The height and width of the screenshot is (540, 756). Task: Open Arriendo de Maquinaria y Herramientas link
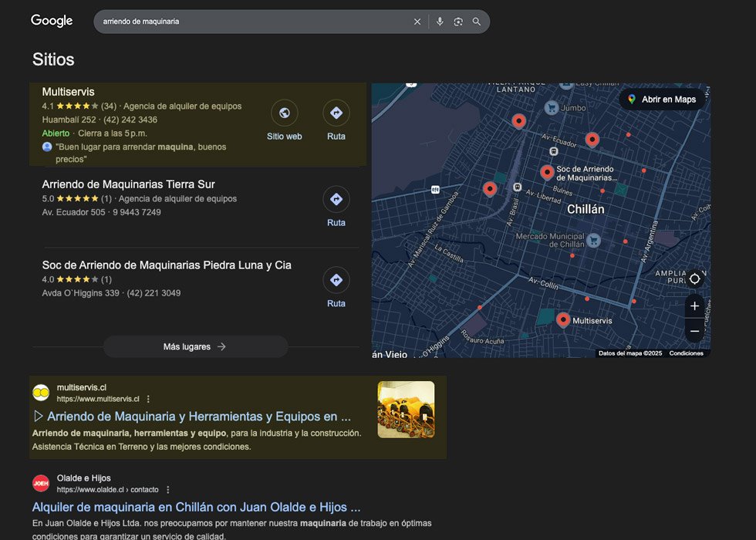198,417
